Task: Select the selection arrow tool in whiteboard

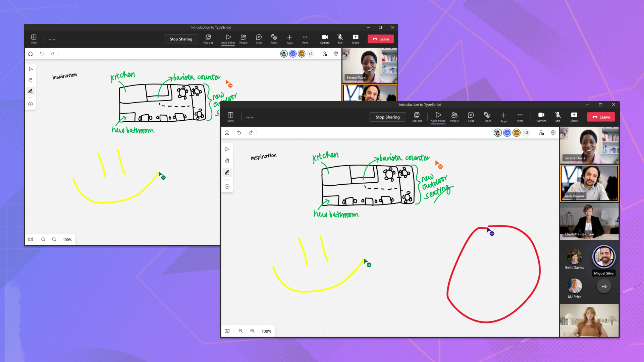Action: pos(227,149)
